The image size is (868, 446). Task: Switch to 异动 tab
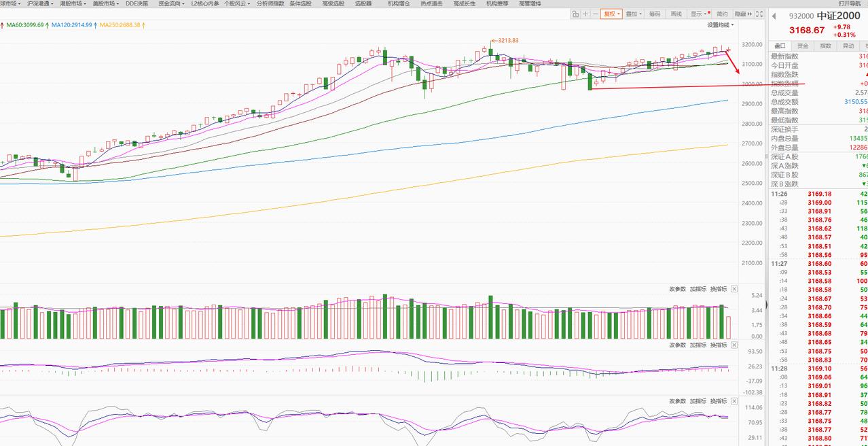(x=848, y=46)
